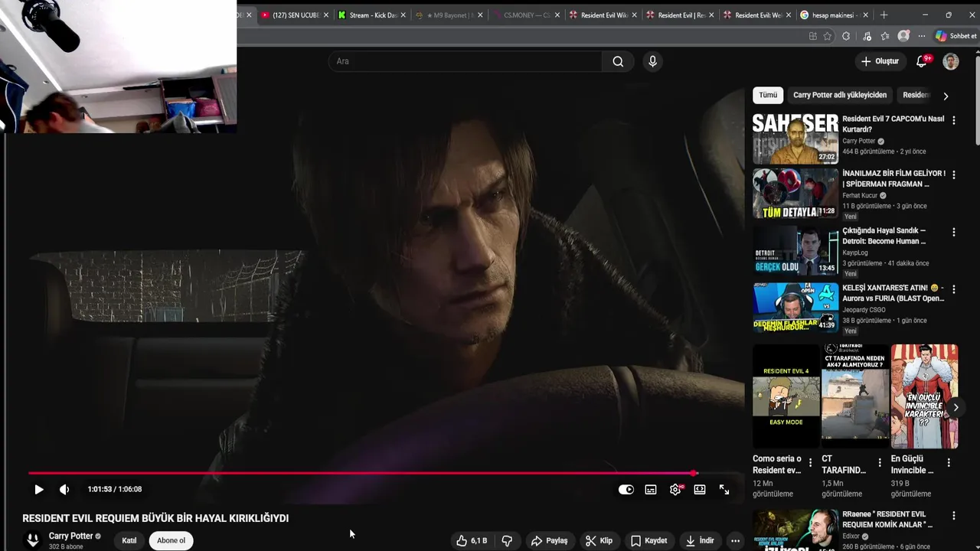Toggle the autoplay switch in player
Viewport: 980px width, 551px height.
pos(626,490)
